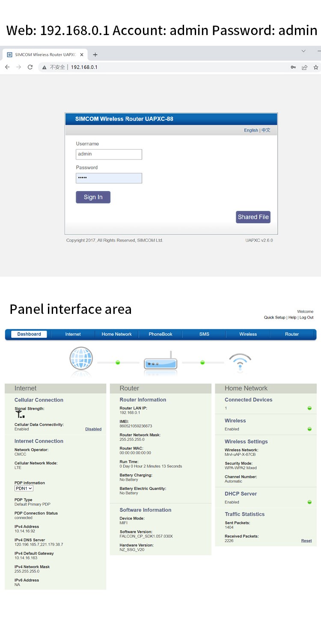
Task: Open the Internet tab
Action: [73, 334]
